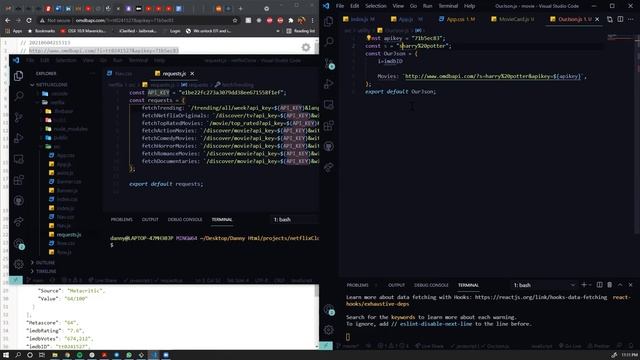
Task: Open Manage gear in the right VS Code window
Action: (329, 330)
